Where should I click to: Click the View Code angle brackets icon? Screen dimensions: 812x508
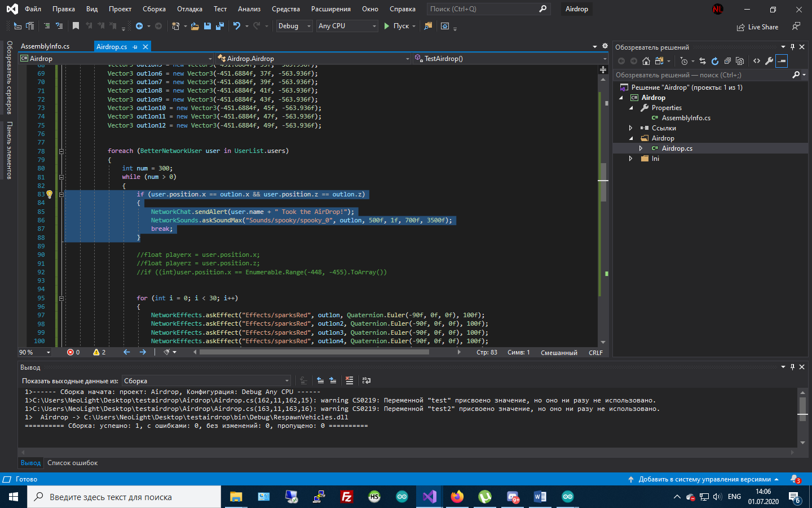(x=757, y=61)
